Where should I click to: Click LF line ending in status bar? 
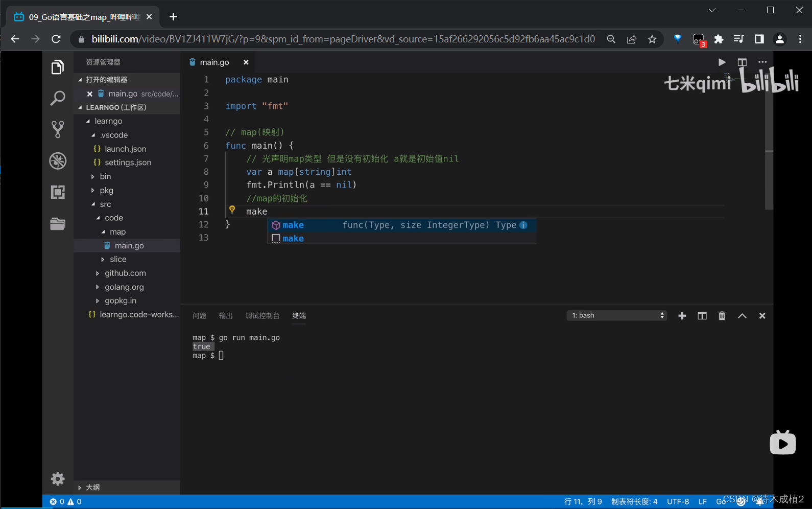[703, 502]
